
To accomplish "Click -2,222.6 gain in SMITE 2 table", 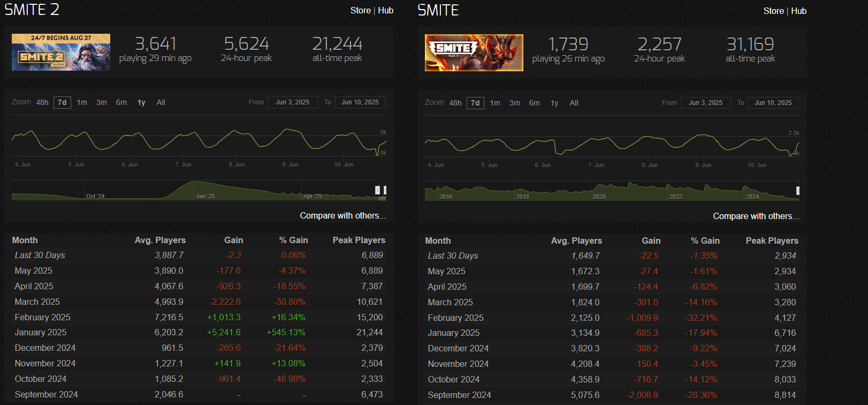I will pos(225,302).
